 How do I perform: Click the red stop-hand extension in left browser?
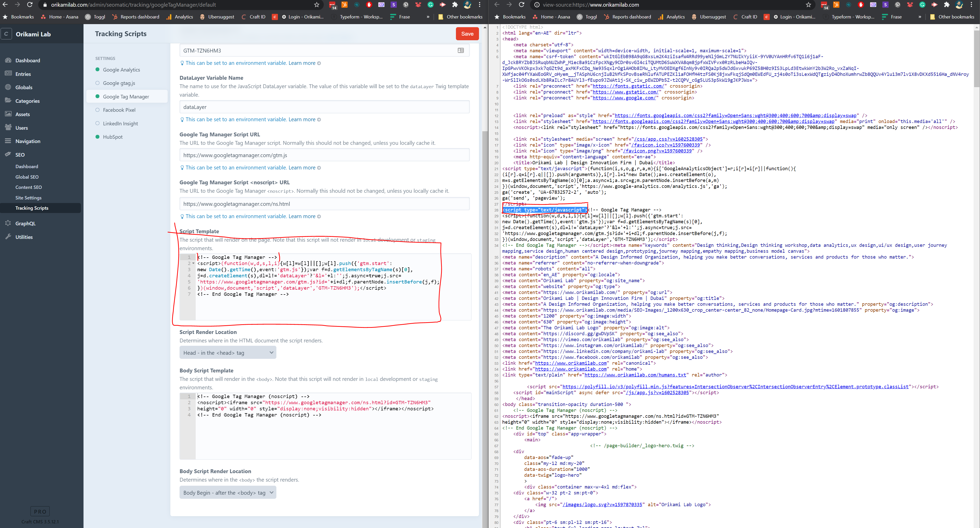(x=369, y=5)
